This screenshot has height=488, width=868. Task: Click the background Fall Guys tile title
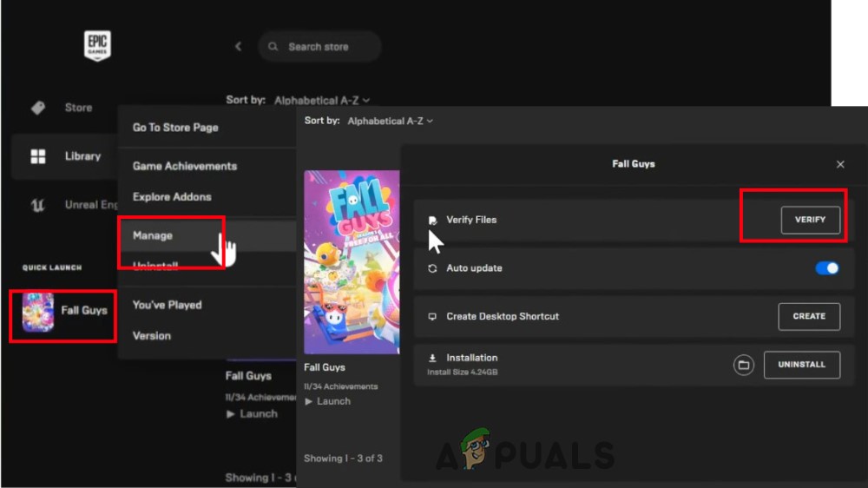click(x=248, y=376)
